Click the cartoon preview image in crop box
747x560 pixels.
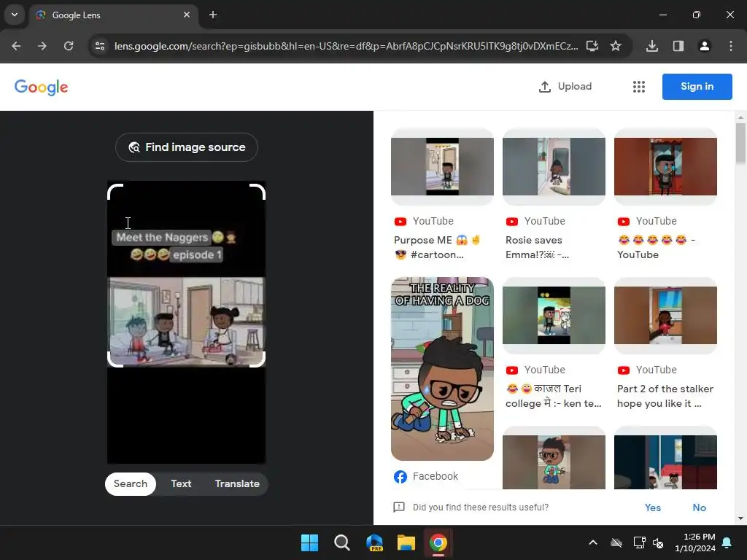coord(186,322)
